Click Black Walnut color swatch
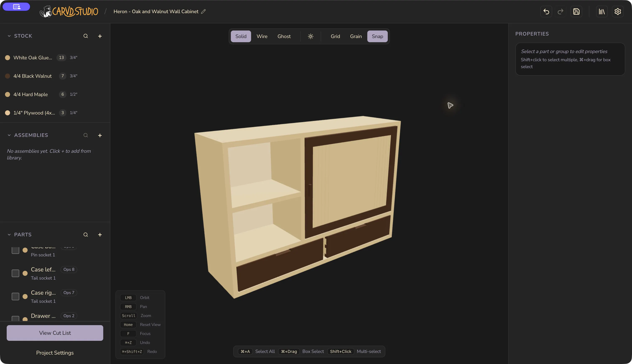 pyautogui.click(x=8, y=76)
